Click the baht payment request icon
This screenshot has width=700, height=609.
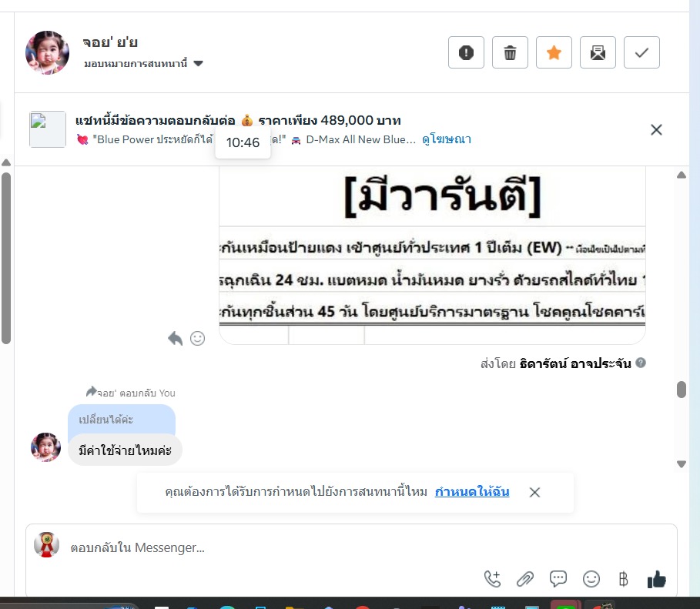tap(624, 579)
